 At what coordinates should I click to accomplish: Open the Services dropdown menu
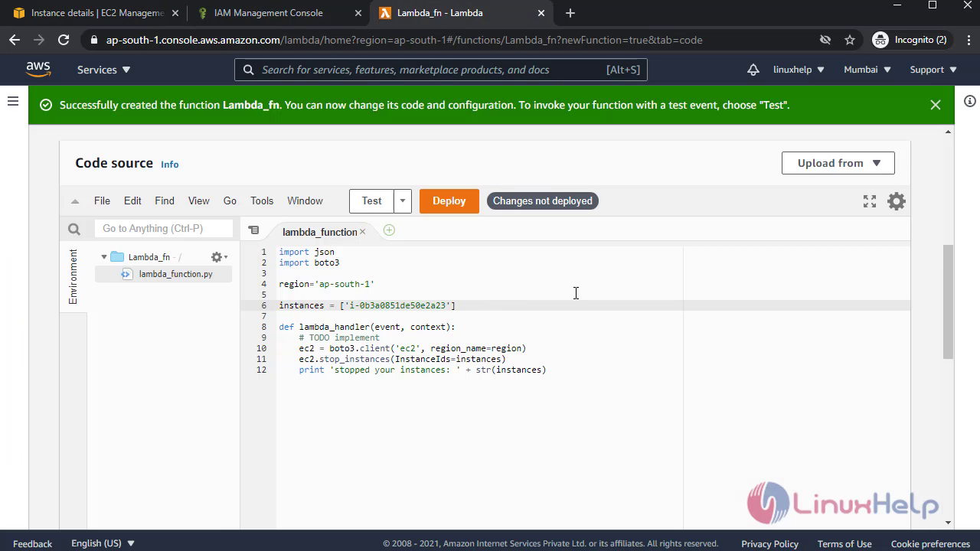click(x=104, y=70)
